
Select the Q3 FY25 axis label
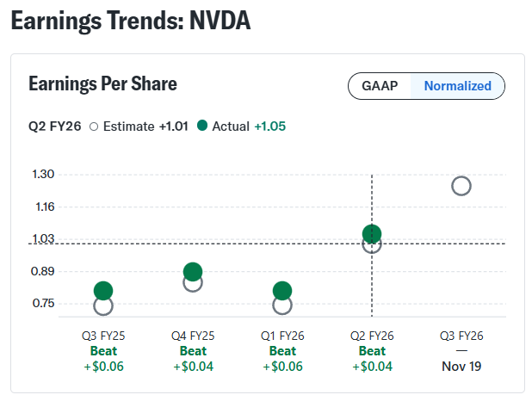[x=103, y=336]
